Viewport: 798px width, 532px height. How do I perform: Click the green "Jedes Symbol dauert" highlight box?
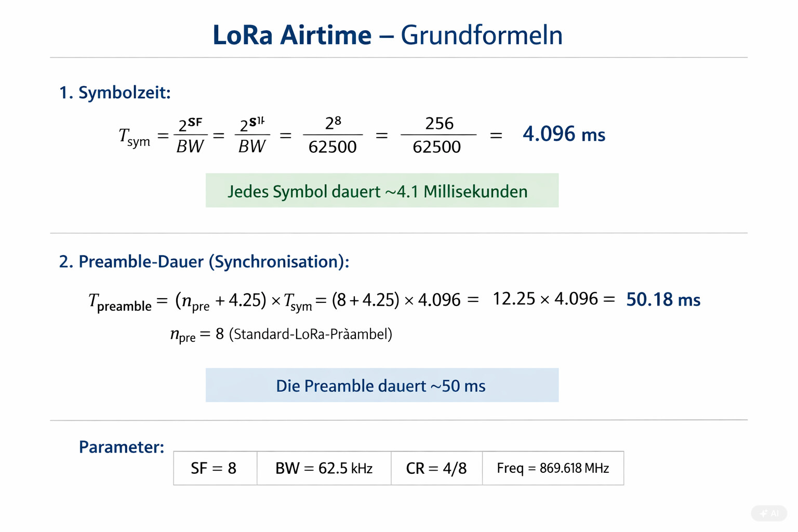pyautogui.click(x=382, y=191)
